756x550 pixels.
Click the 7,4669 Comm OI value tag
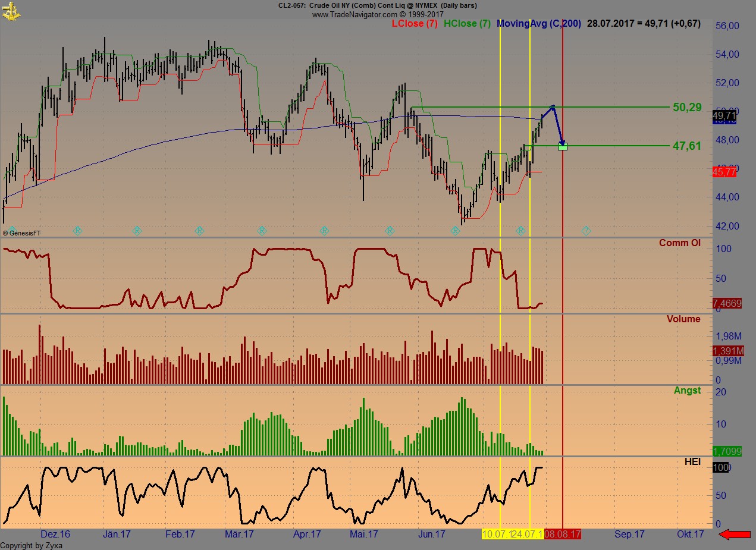click(727, 304)
